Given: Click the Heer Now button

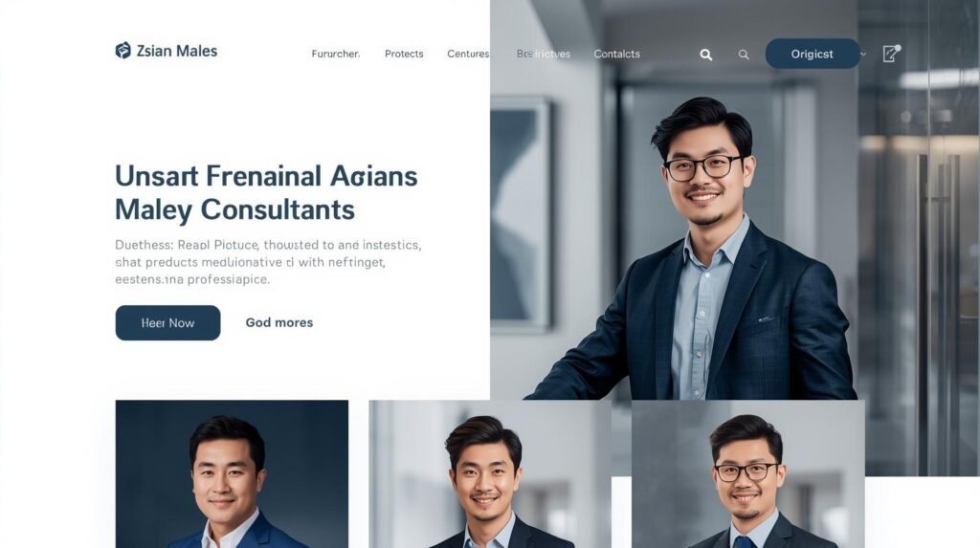Looking at the screenshot, I should point(167,323).
